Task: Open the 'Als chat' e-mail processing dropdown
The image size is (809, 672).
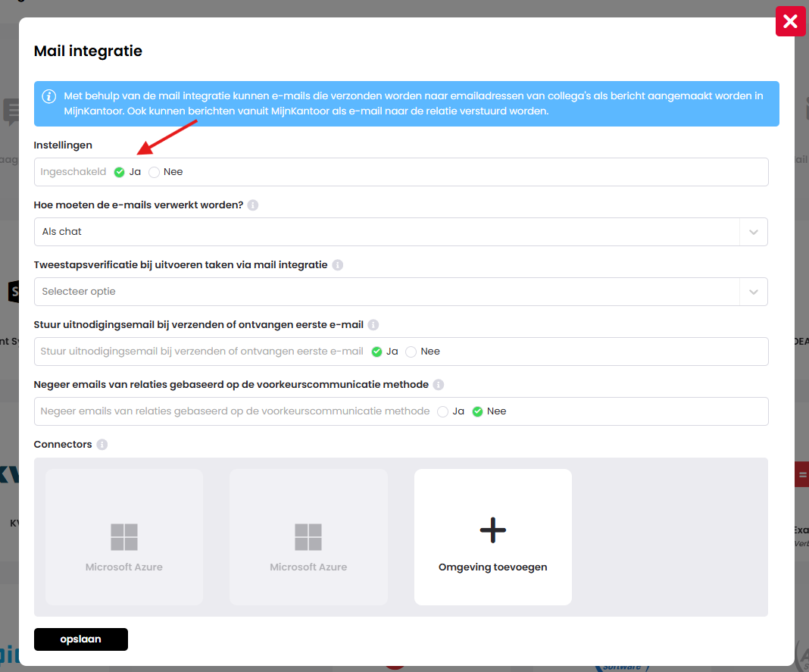Action: tap(401, 232)
